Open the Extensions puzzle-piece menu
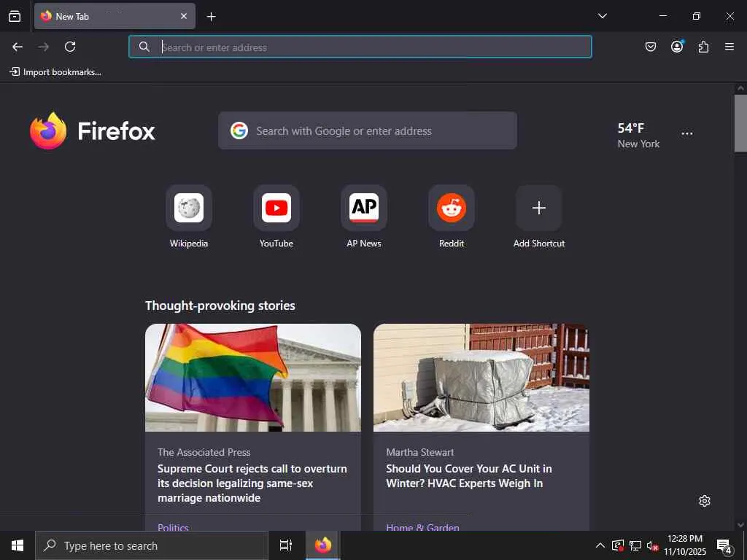This screenshot has width=747, height=560. point(703,47)
